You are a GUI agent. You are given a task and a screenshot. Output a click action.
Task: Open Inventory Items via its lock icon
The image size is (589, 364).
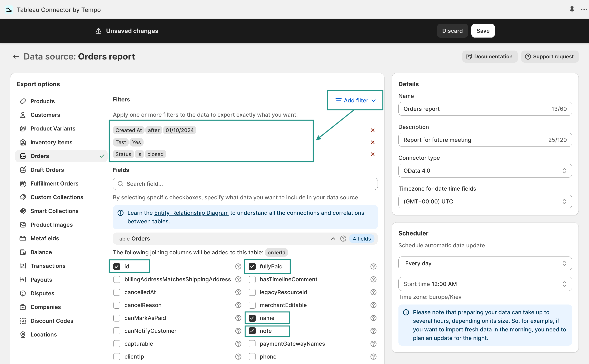tap(23, 142)
